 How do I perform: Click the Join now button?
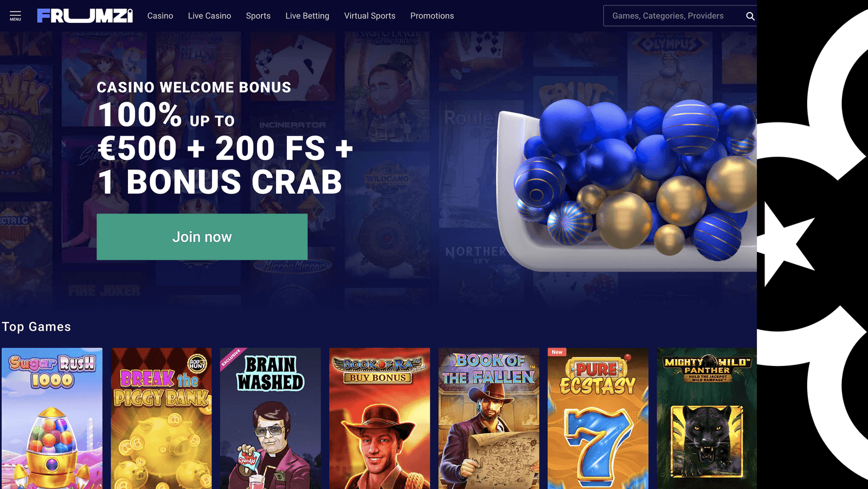(202, 237)
